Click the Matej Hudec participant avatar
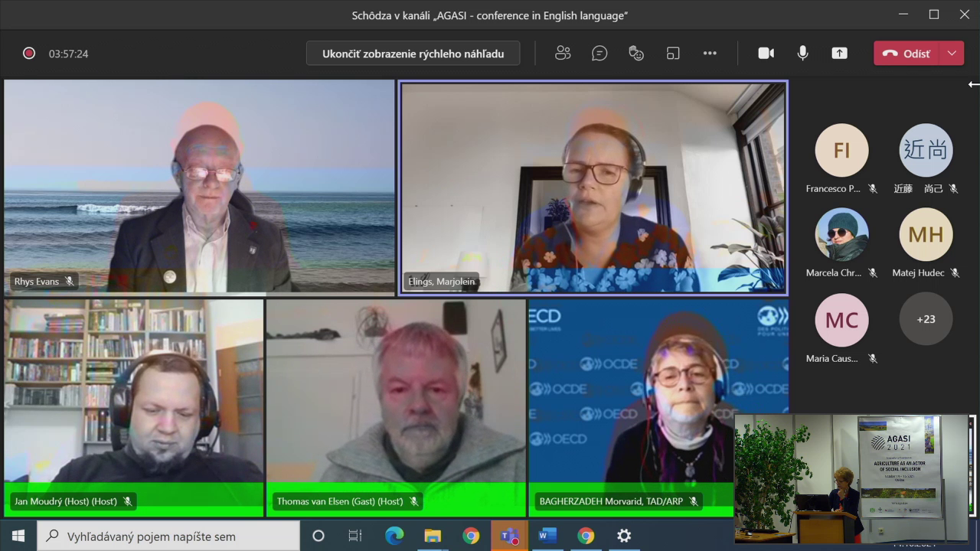This screenshot has width=980, height=551. 926,235
